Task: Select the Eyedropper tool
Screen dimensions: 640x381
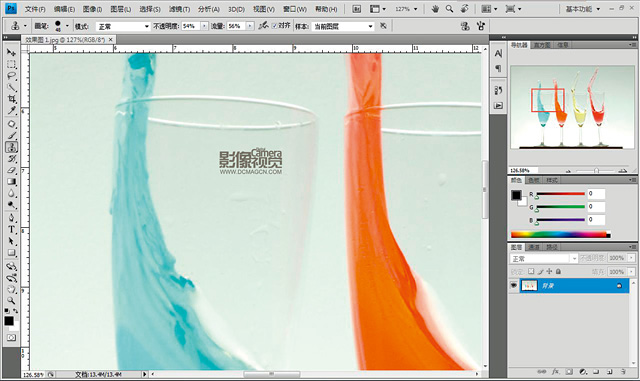Action: 11,111
